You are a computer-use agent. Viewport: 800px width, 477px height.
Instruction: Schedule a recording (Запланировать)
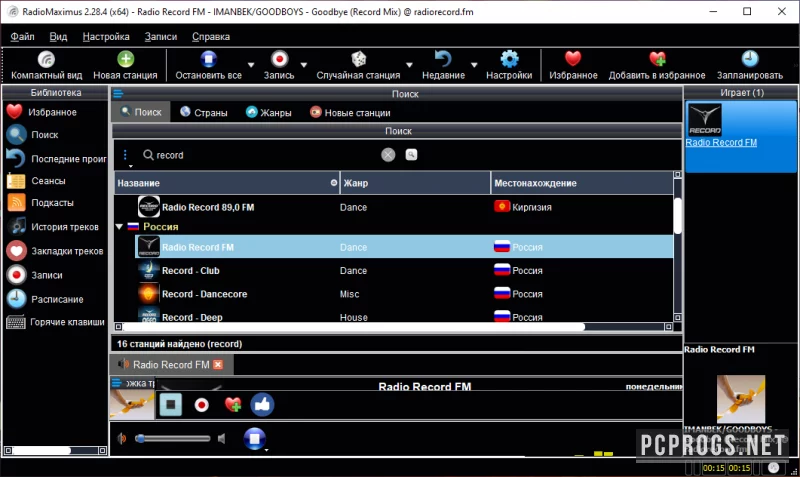pyautogui.click(x=749, y=65)
